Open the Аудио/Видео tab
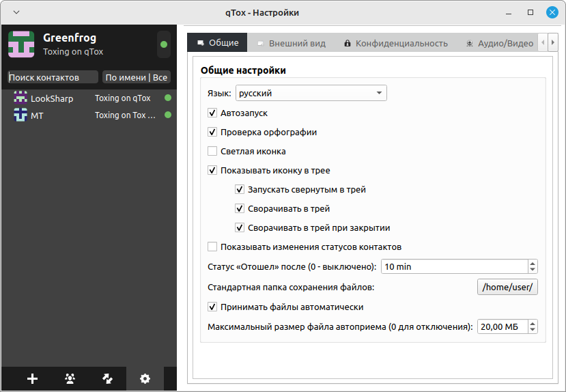 (500, 43)
